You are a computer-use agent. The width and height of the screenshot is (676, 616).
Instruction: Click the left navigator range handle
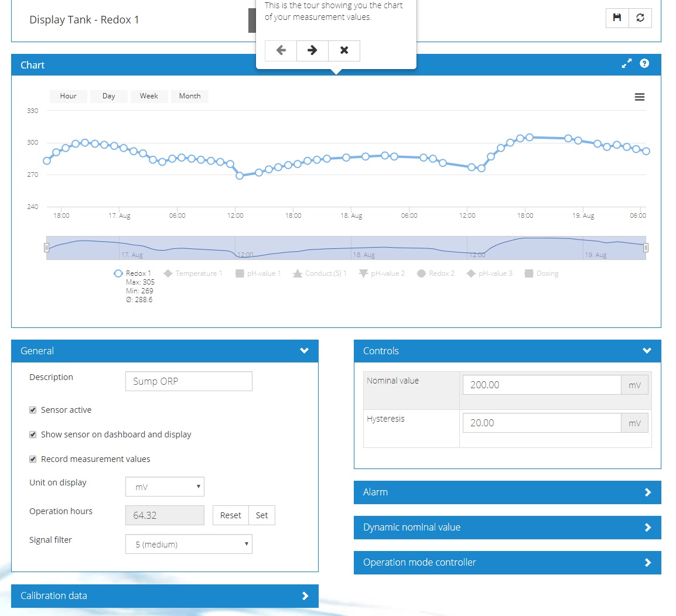click(46, 248)
